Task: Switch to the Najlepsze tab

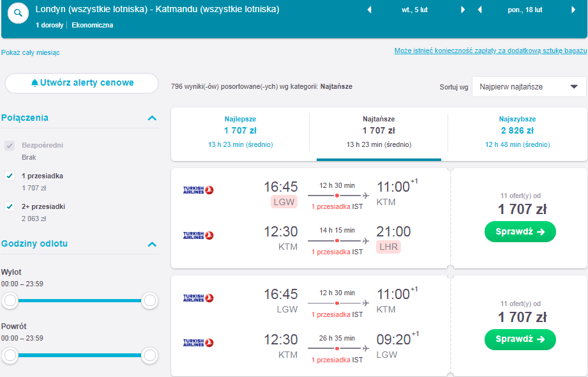Action: 241,132
